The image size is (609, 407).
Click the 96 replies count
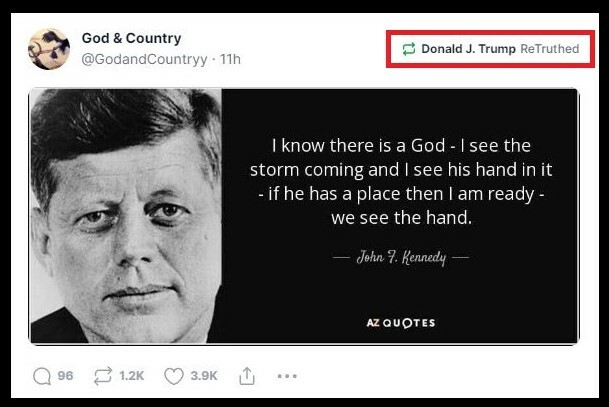(x=65, y=376)
